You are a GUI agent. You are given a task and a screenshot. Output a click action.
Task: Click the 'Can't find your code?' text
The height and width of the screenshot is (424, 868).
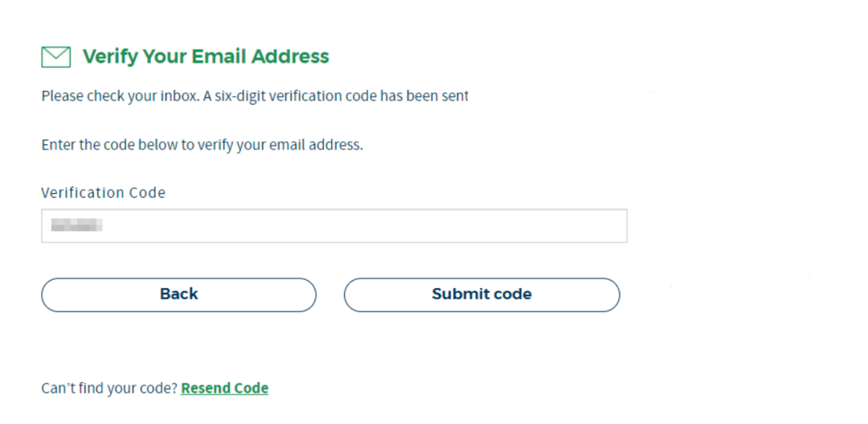109,389
